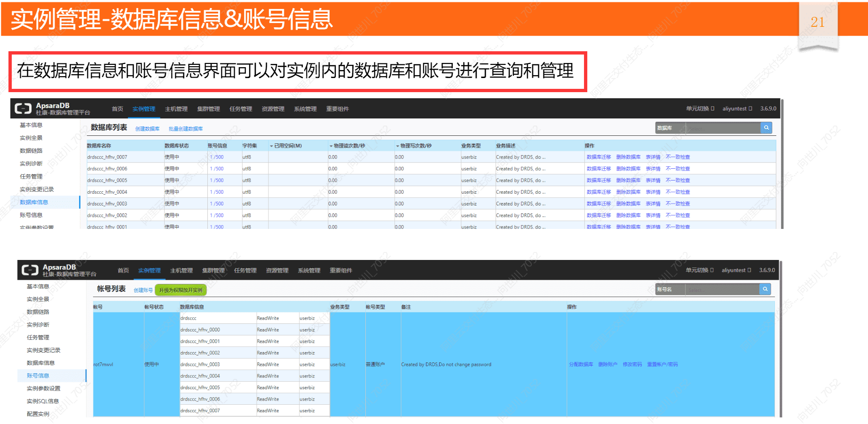
Task: Click the 创建账号 link
Action: pyautogui.click(x=143, y=290)
